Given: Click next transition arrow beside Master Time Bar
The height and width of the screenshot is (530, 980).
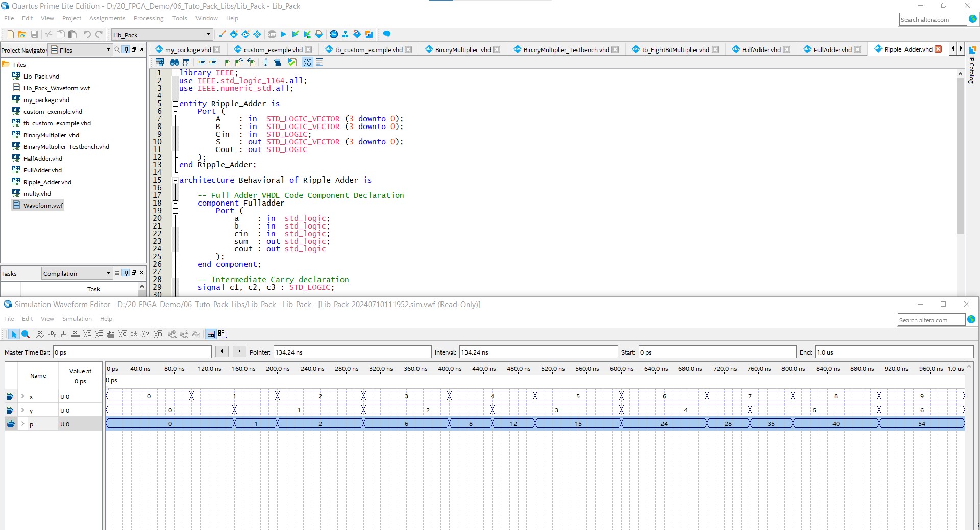Looking at the screenshot, I should pyautogui.click(x=239, y=351).
